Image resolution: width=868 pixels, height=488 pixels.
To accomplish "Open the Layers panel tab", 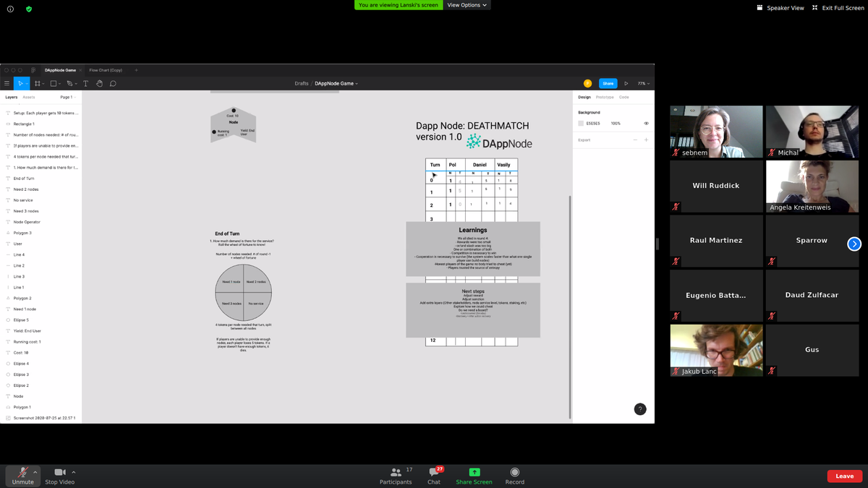I will click(12, 97).
